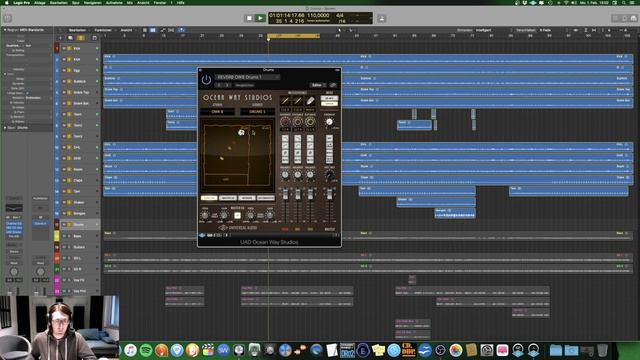
Task: Open the Trash in the dock
Action: (602, 350)
